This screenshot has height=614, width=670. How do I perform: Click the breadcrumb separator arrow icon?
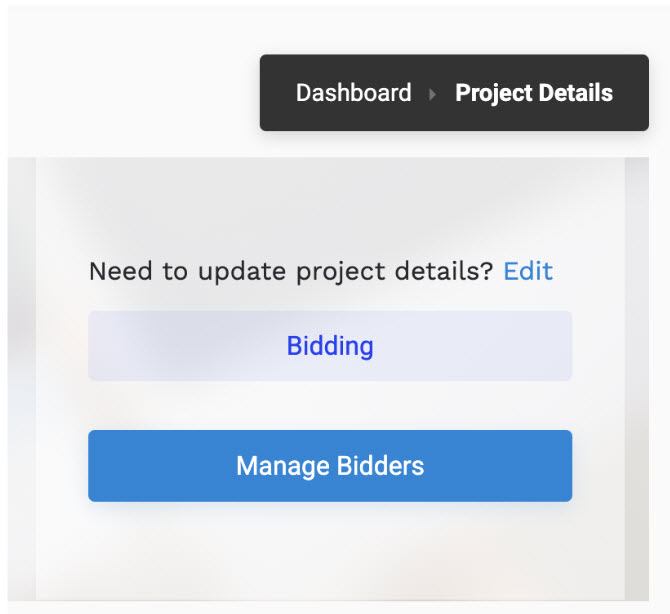(433, 94)
